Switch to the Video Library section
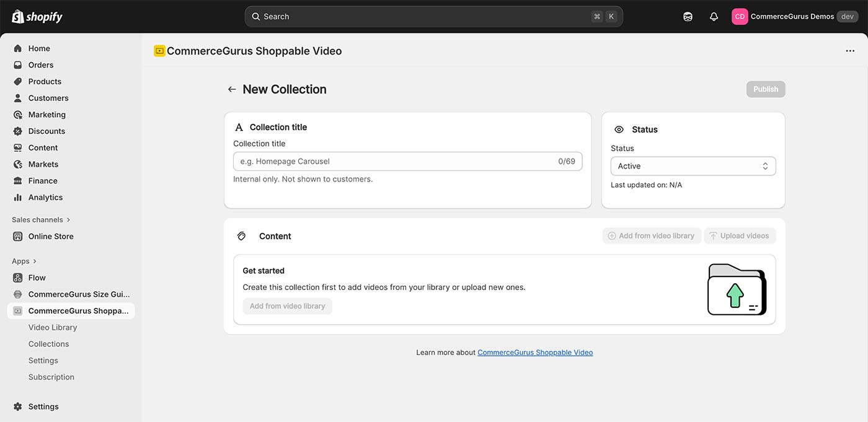Screen dimensions: 868x422 point(52,327)
